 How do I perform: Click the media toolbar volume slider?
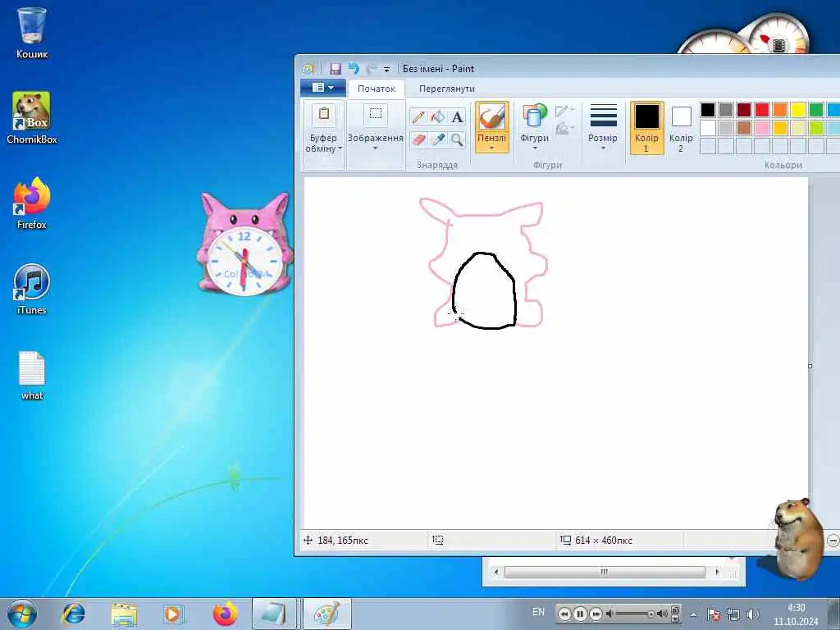click(x=636, y=614)
